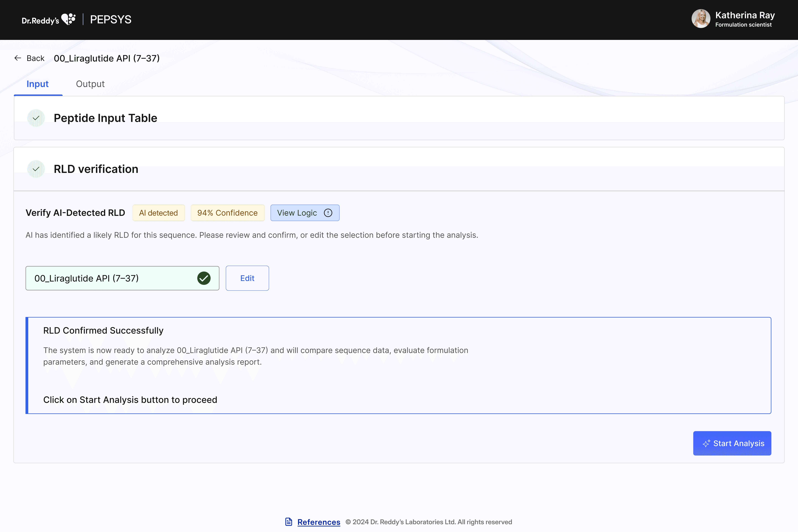
Task: Open the References link
Action: pos(319,522)
